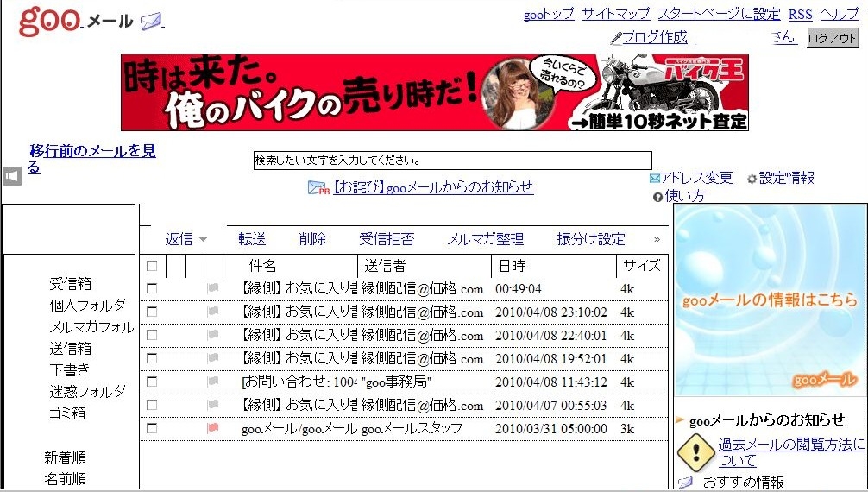Click the flag icon on 19:52:01 mail
868x492 pixels.
coord(212,358)
